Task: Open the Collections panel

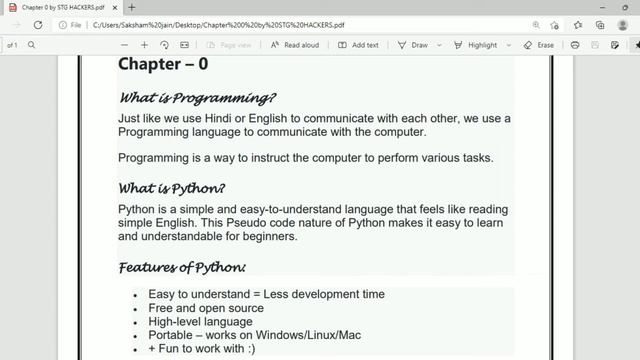Action: [600, 25]
